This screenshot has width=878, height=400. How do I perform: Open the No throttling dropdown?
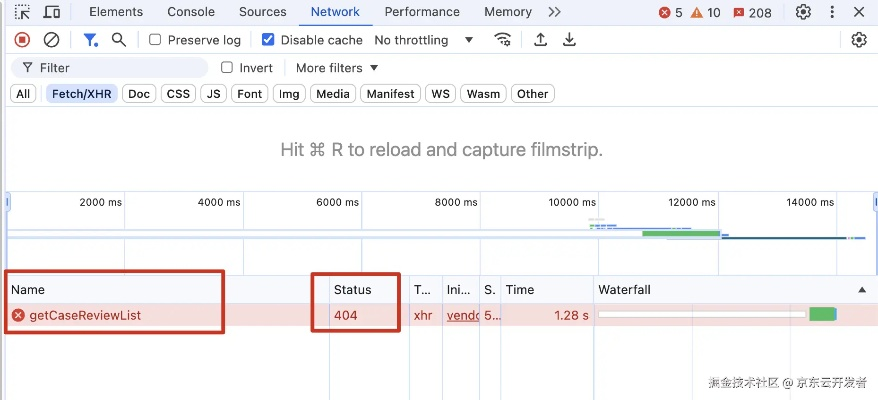click(424, 40)
